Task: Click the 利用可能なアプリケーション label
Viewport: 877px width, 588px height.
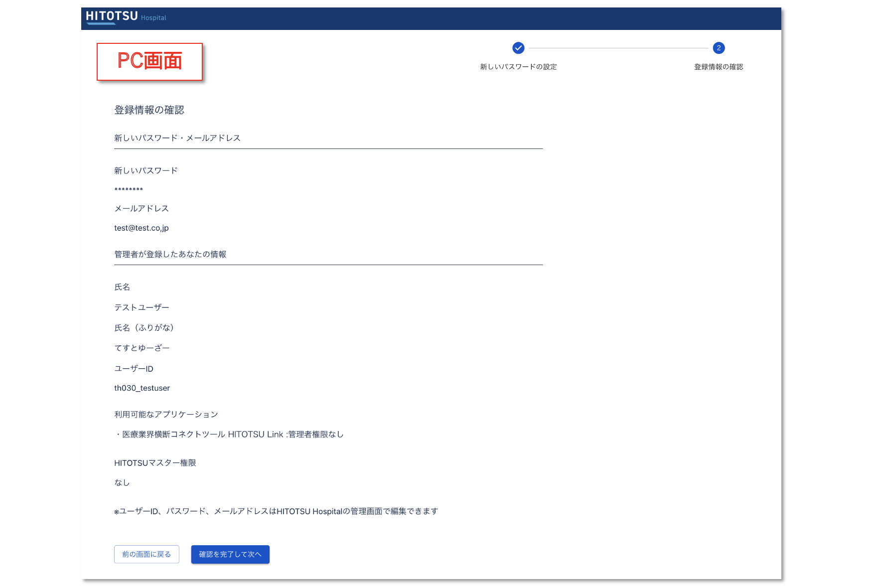Action: (x=166, y=415)
